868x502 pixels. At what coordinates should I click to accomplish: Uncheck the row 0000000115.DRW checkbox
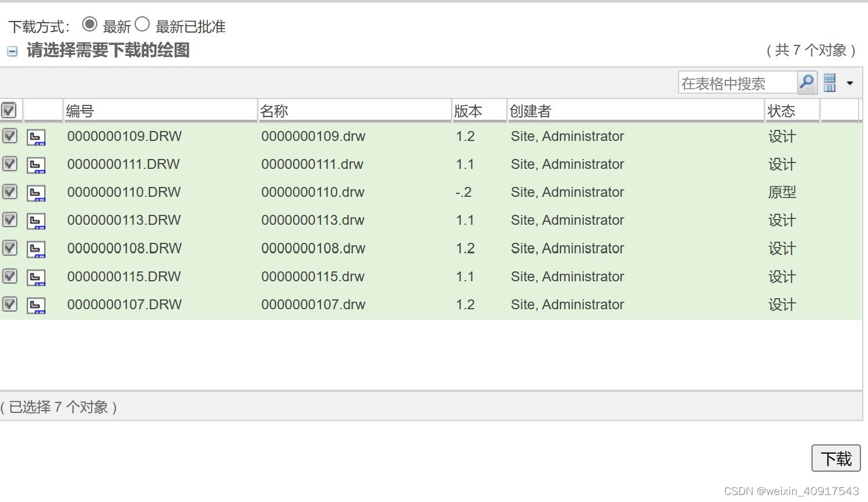(x=10, y=276)
